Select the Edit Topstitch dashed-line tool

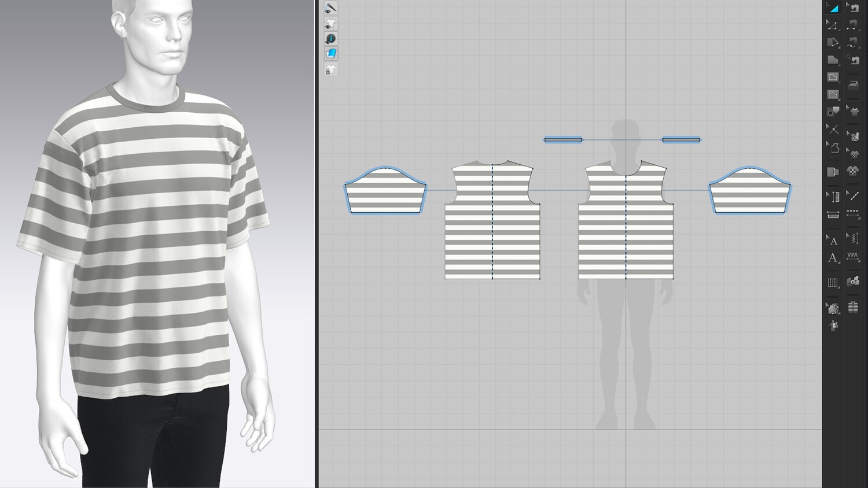(x=853, y=196)
